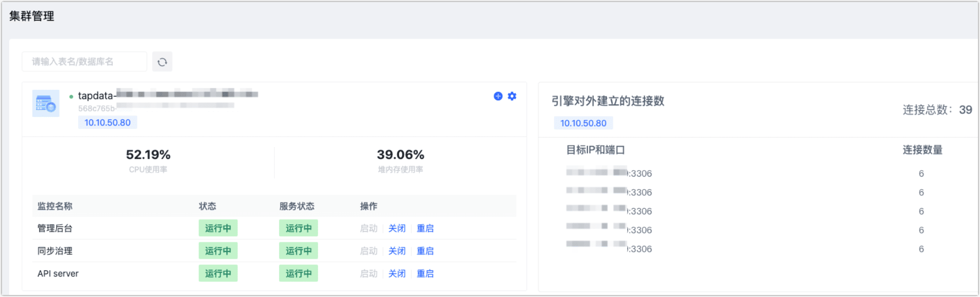Click 重启 for 同步治理
The height and width of the screenshot is (297, 980).
tap(425, 251)
